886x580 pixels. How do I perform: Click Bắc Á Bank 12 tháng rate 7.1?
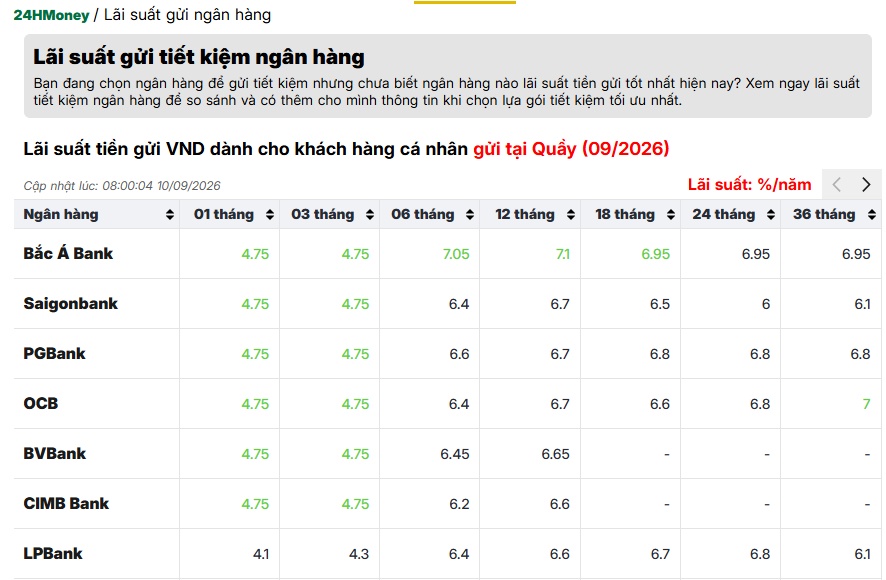coord(562,254)
